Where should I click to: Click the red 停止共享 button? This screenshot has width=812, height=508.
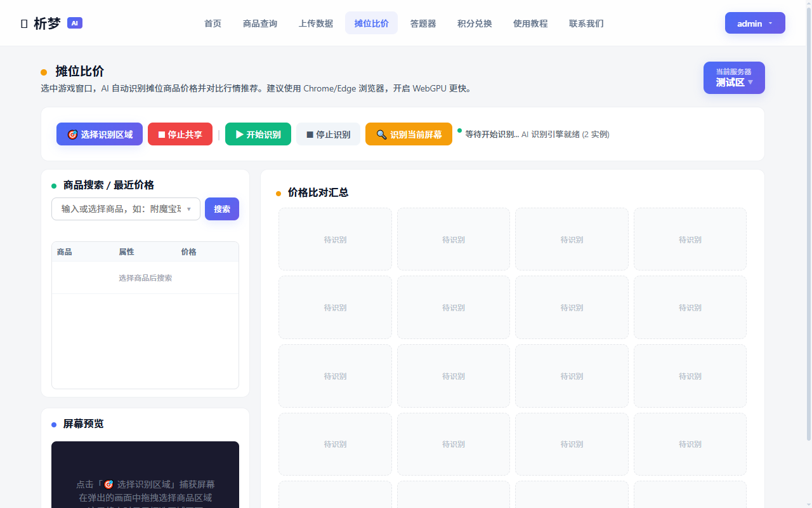(180, 134)
